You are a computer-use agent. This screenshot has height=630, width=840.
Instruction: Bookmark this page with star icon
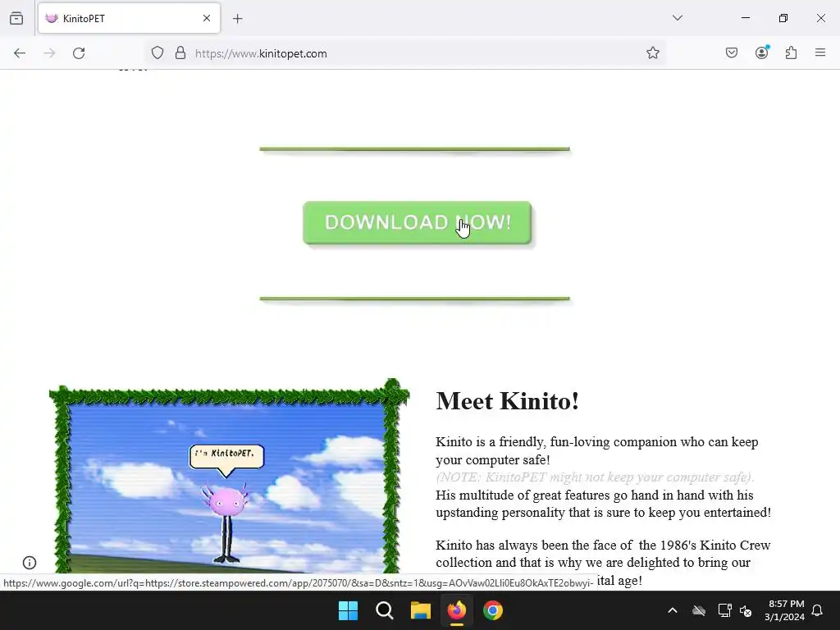click(x=652, y=53)
